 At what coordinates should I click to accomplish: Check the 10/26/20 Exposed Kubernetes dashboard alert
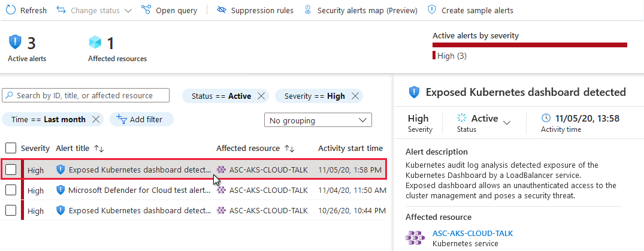point(11,210)
